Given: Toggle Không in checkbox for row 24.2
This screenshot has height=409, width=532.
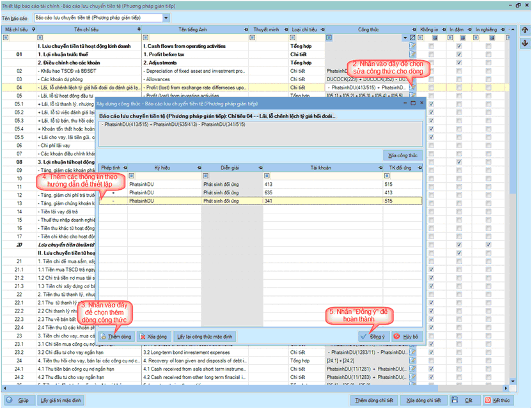Looking at the screenshot, I should click(431, 377).
